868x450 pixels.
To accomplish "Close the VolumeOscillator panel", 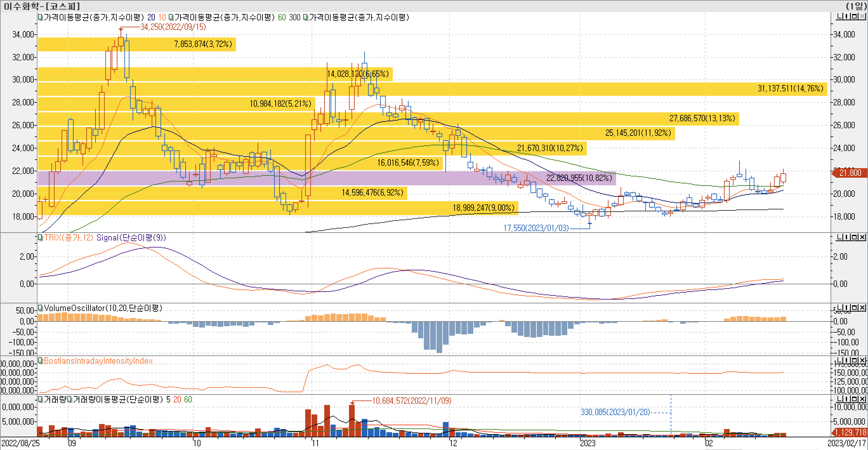I will coord(862,308).
